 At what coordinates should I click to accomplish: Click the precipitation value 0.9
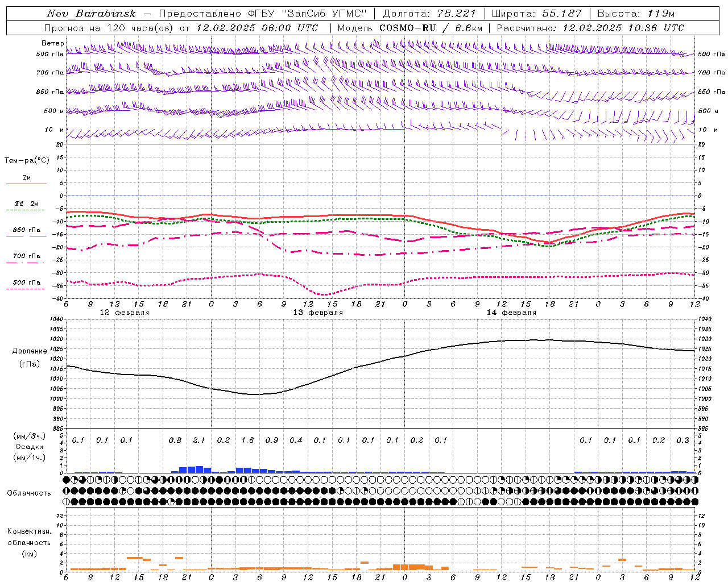pos(272,440)
